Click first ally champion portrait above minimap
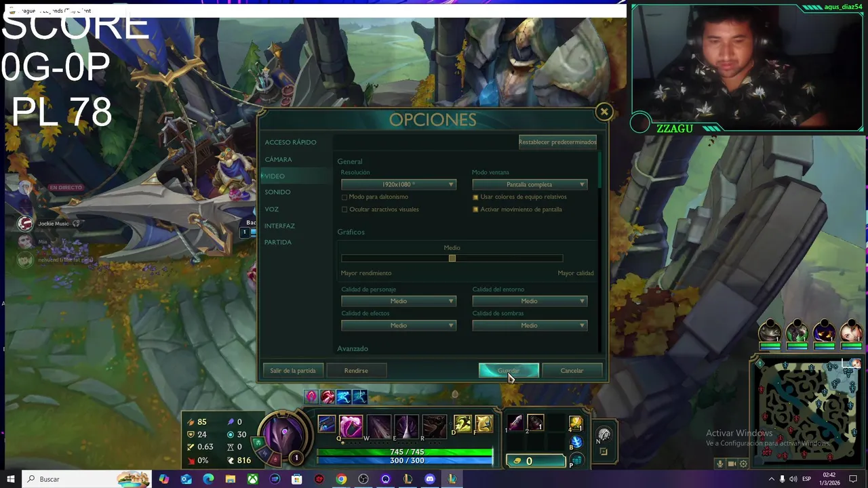 [770, 331]
